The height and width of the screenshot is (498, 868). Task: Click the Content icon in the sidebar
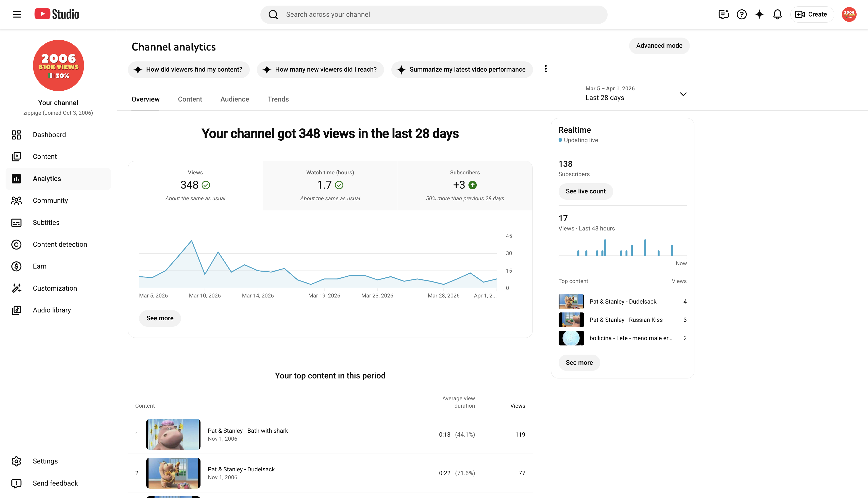pos(16,157)
